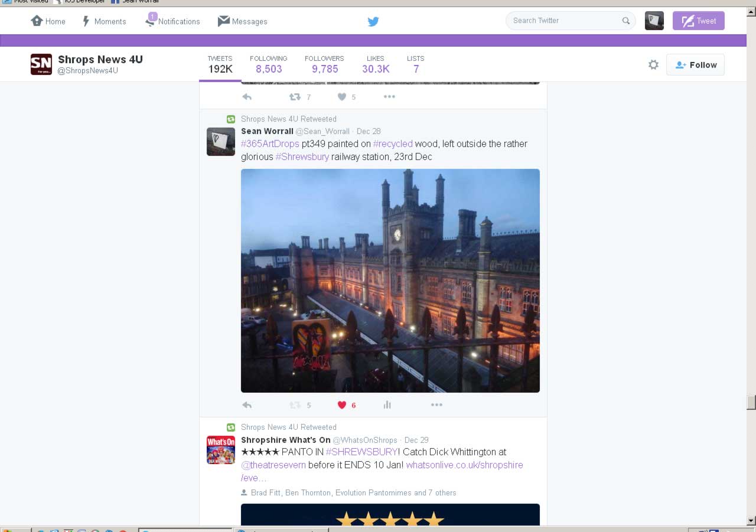Image resolution: width=756 pixels, height=532 pixels.
Task: Open the gear settings dropdown
Action: point(653,65)
